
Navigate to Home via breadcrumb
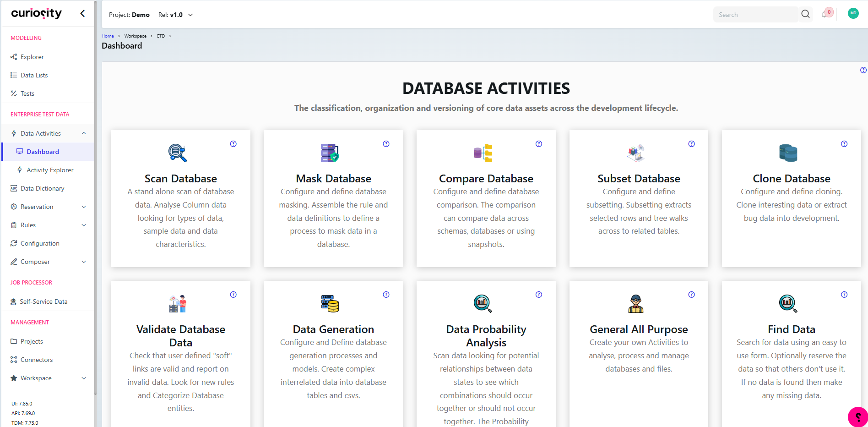(x=108, y=36)
